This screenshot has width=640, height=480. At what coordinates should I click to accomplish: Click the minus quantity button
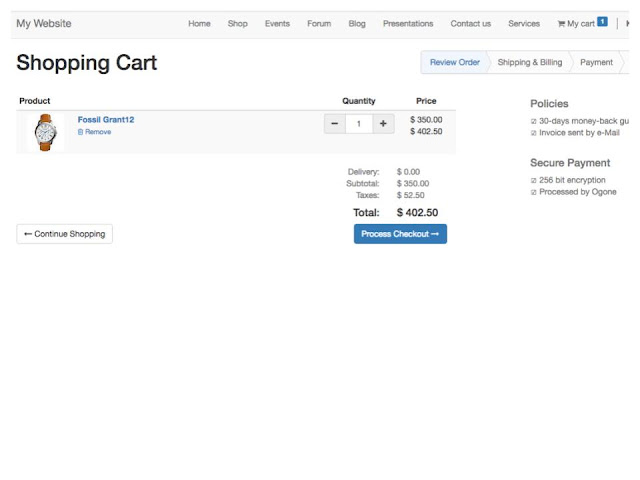point(334,124)
